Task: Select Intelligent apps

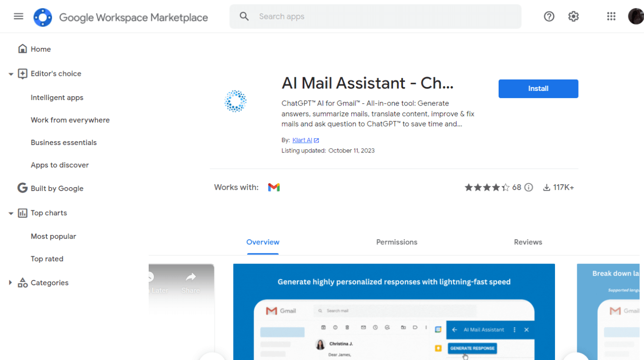Action: [57, 98]
